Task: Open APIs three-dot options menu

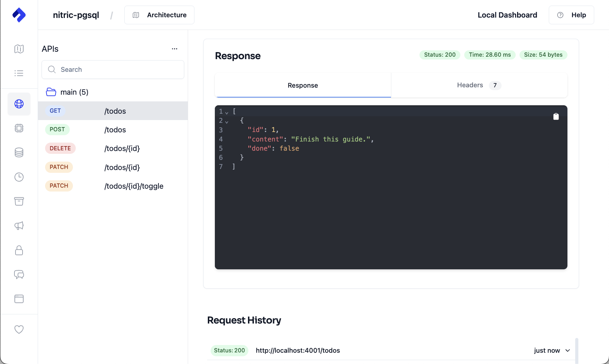Action: click(x=175, y=49)
